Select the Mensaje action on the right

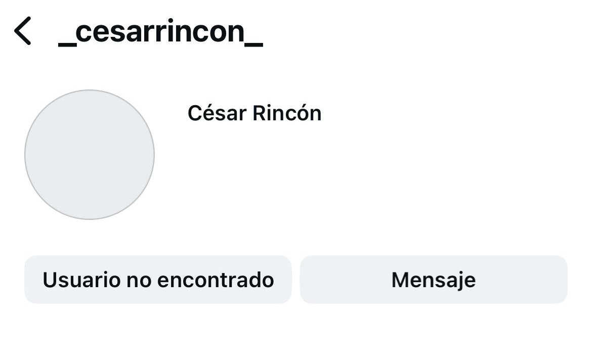tap(434, 279)
